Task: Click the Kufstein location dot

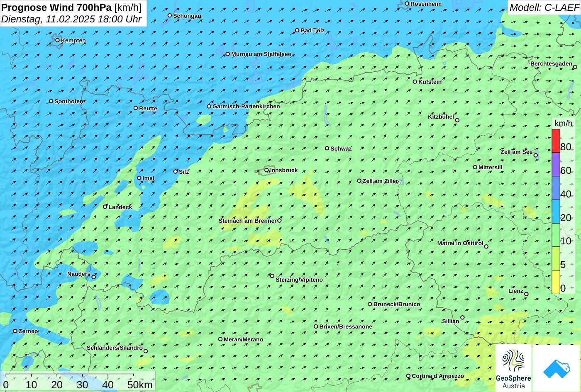Action: pos(415,82)
